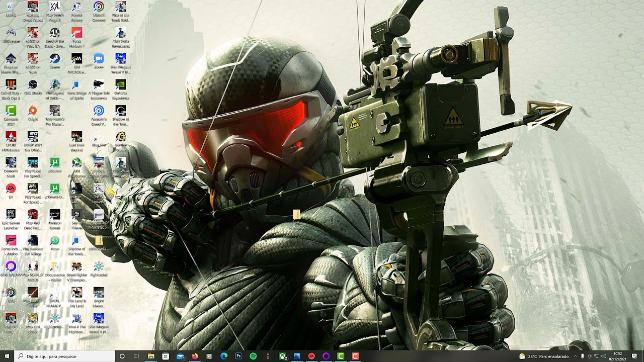Expand the hidden system tray icons chevron
Viewport: 644px width, 362px height.
576,356
